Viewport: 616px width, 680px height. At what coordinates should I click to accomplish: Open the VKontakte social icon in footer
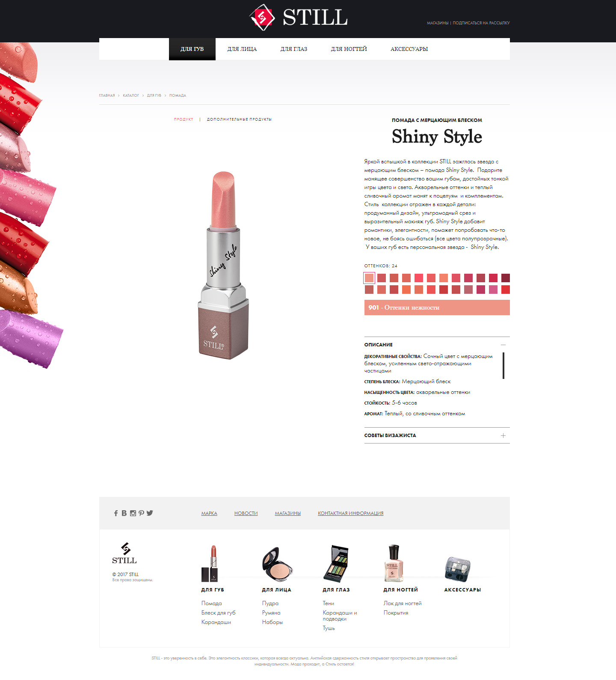tap(124, 513)
